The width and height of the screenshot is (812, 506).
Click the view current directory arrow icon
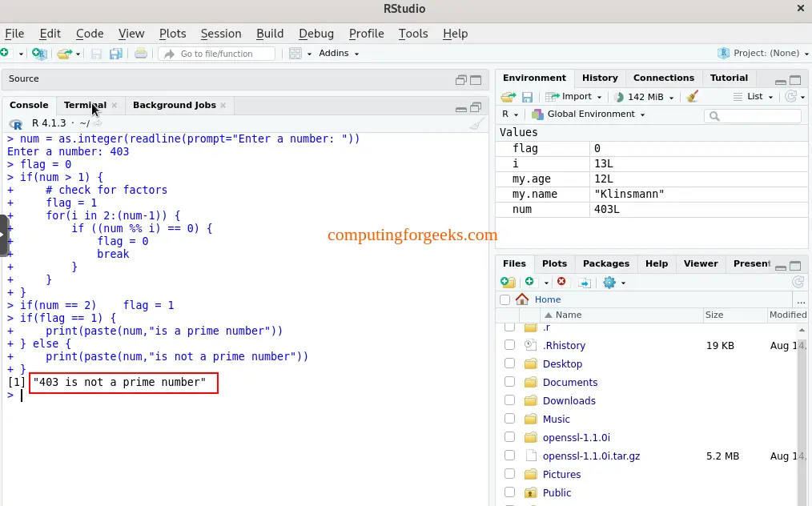[x=97, y=123]
